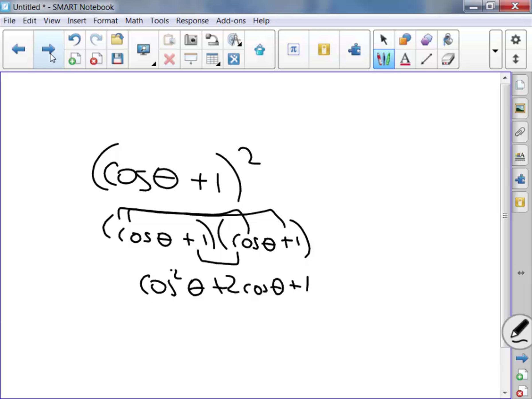Select the Eraser tool
Screen dimensions: 532x399
[x=448, y=59]
